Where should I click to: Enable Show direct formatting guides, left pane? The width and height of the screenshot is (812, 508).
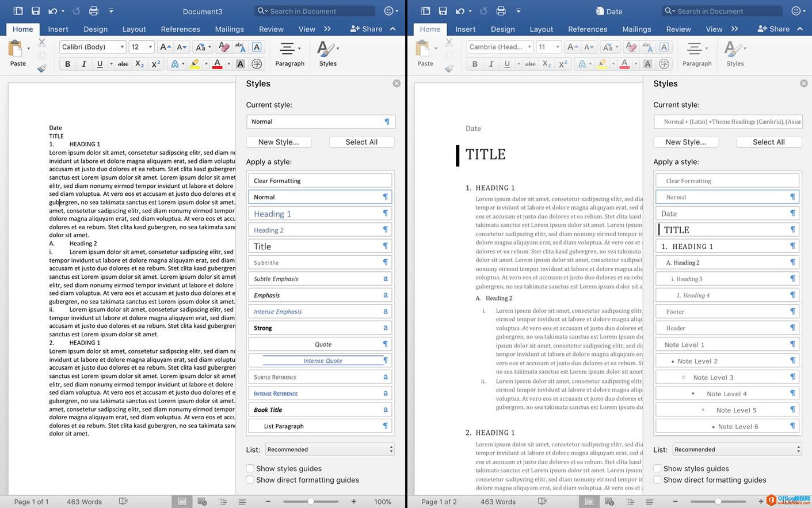[x=250, y=480]
